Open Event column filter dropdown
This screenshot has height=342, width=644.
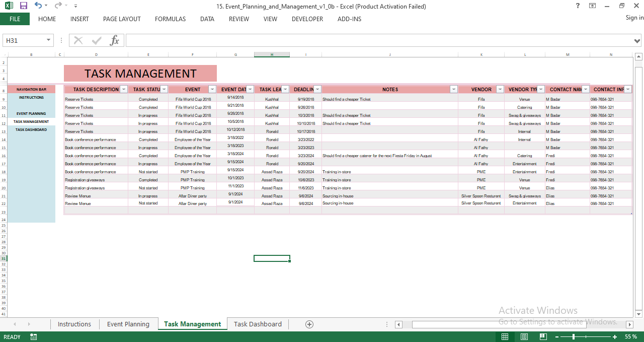coord(212,89)
